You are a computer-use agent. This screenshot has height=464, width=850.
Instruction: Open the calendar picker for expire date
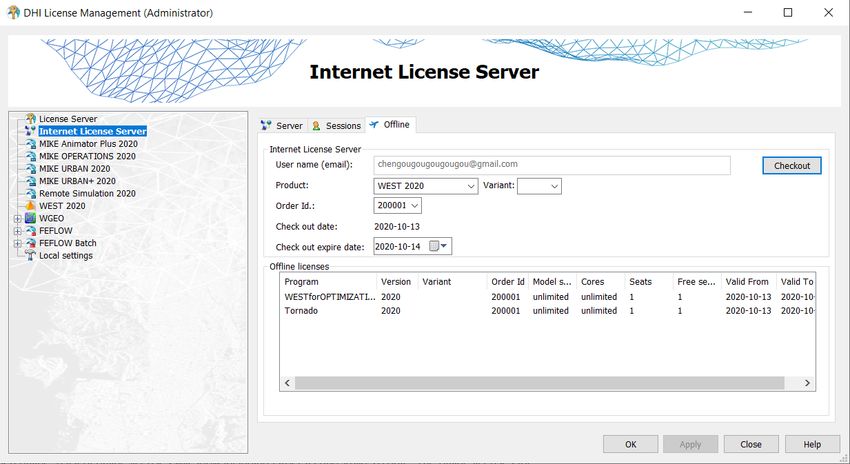coord(438,246)
